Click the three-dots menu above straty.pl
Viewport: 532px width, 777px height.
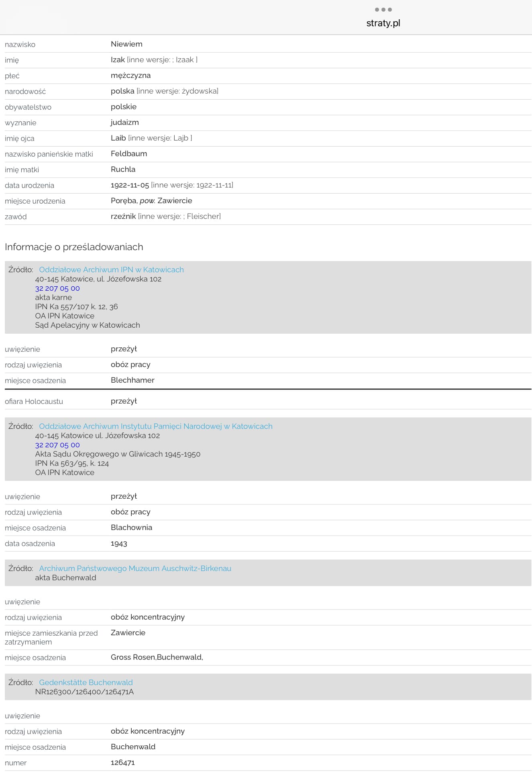point(383,10)
